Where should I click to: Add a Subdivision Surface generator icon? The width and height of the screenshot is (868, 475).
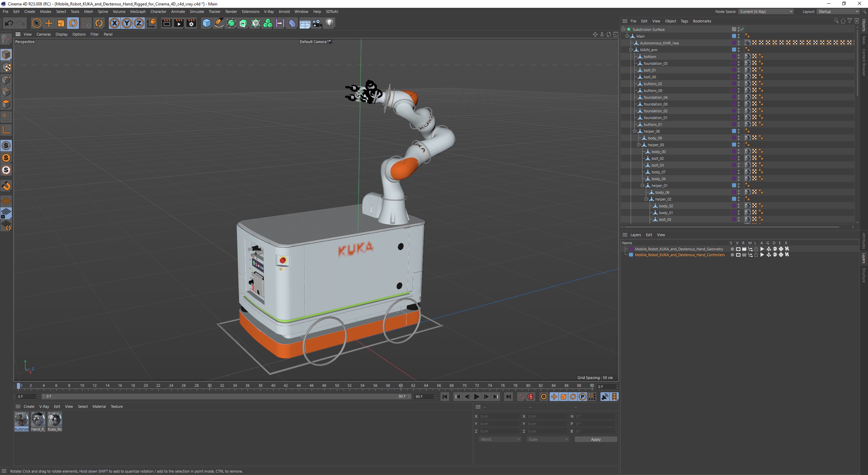pos(231,23)
